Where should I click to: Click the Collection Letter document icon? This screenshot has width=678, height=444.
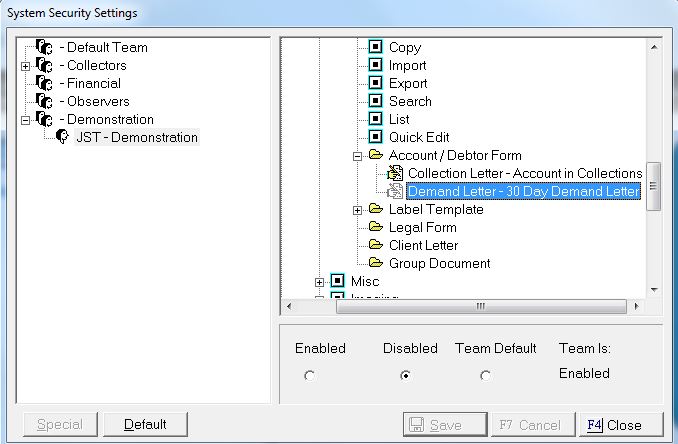(x=395, y=173)
